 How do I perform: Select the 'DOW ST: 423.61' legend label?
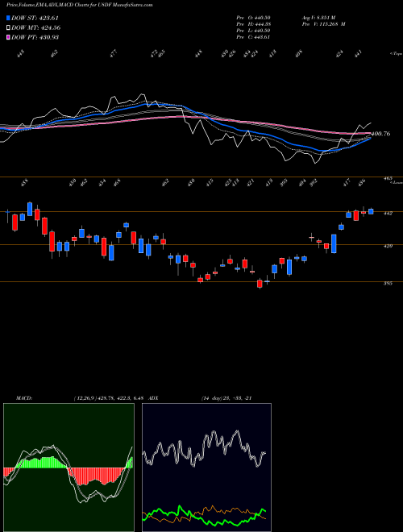[x=35, y=19]
